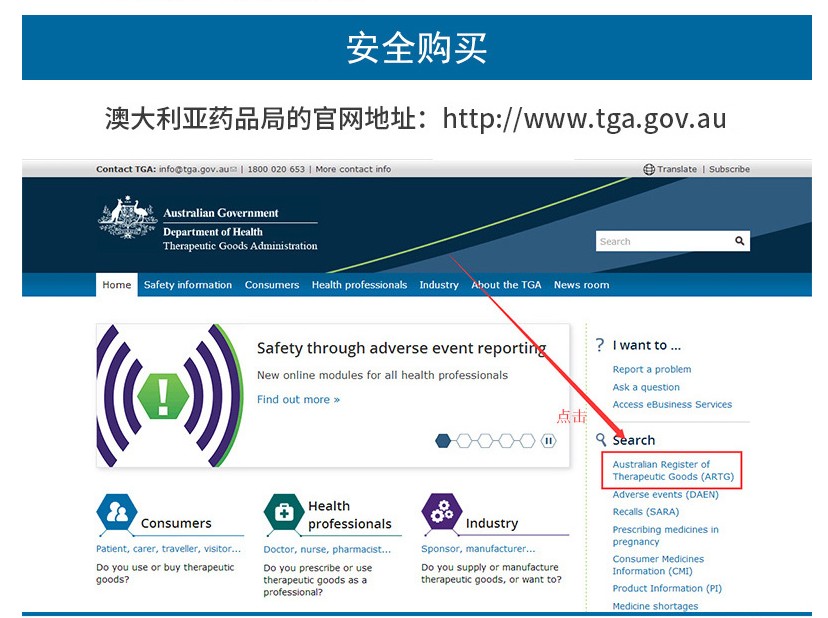Image resolution: width=828 pixels, height=618 pixels.
Task: Click the 1800 020 653 phone number
Action: 276,169
